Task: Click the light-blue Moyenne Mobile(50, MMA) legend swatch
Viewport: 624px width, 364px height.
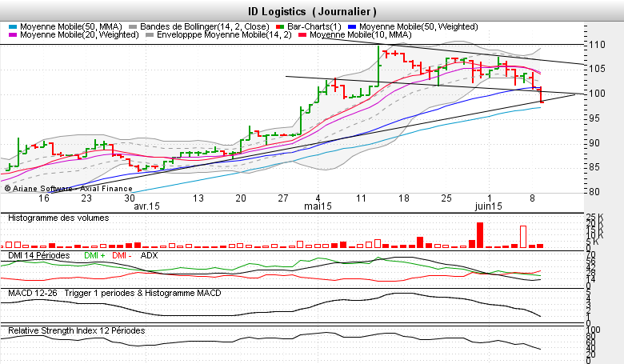Action: tap(13, 27)
